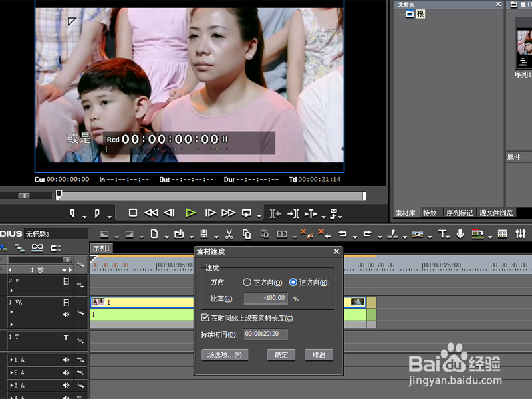
Task: Click the ripple delete icon
Action: coord(324,233)
